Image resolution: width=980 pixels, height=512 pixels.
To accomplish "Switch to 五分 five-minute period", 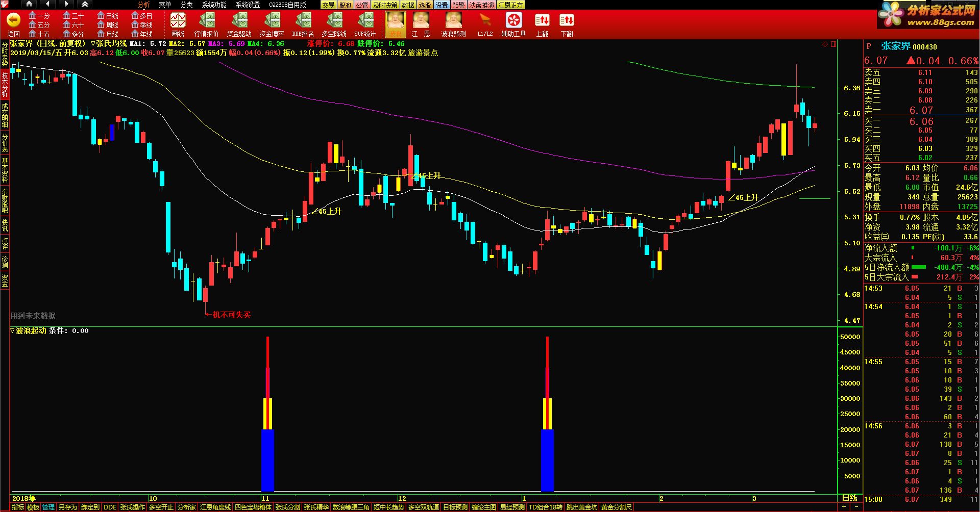I will pos(39,25).
